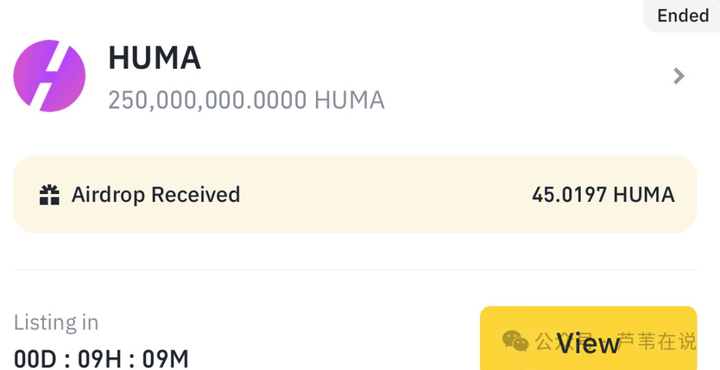Click the minutes value 09M in countdown

[165, 359]
